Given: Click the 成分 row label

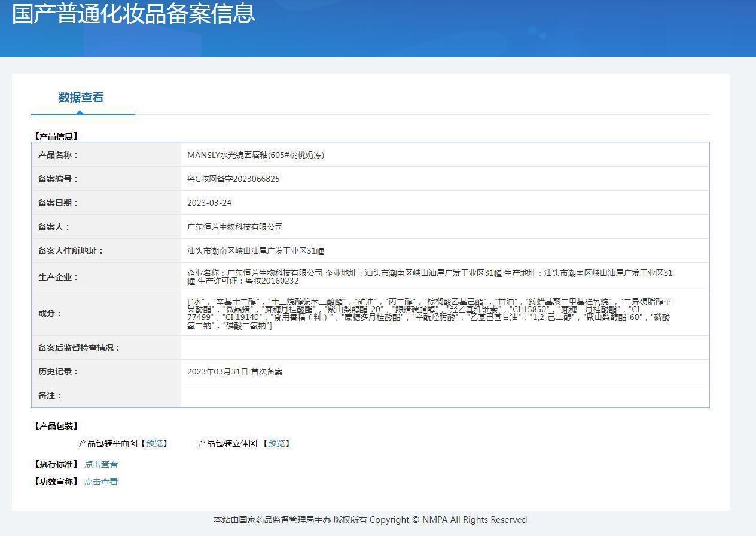Looking at the screenshot, I should (x=50, y=313).
